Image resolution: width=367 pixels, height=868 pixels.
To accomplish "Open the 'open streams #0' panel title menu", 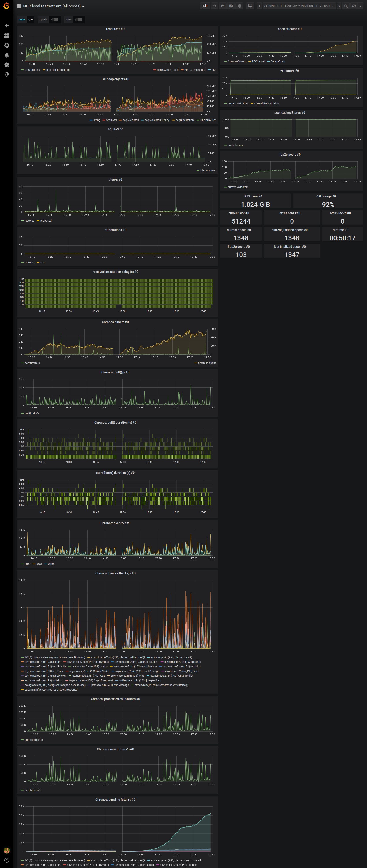I will (289, 29).
